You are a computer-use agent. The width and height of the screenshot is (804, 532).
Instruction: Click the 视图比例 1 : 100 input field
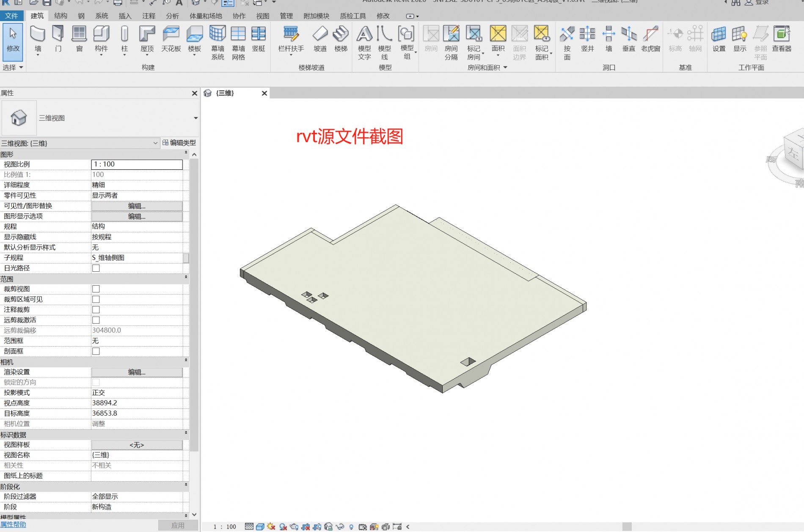[137, 164]
